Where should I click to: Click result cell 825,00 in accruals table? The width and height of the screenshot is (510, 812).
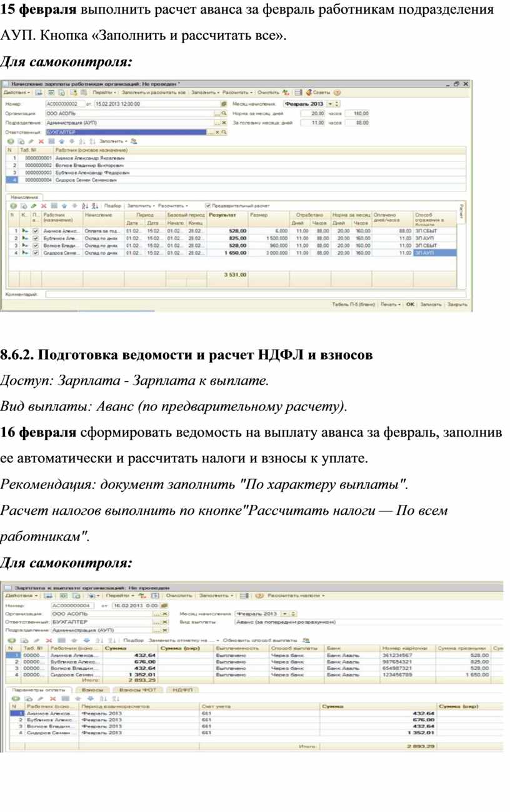[227, 238]
